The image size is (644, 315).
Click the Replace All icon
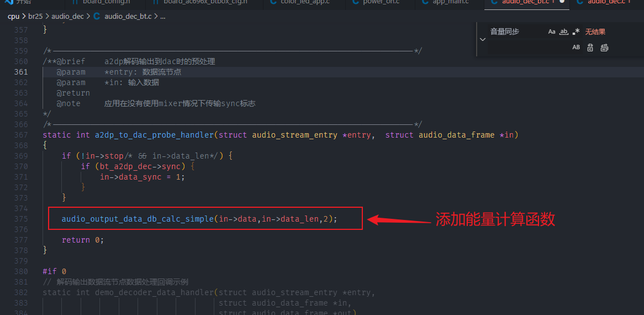click(604, 48)
